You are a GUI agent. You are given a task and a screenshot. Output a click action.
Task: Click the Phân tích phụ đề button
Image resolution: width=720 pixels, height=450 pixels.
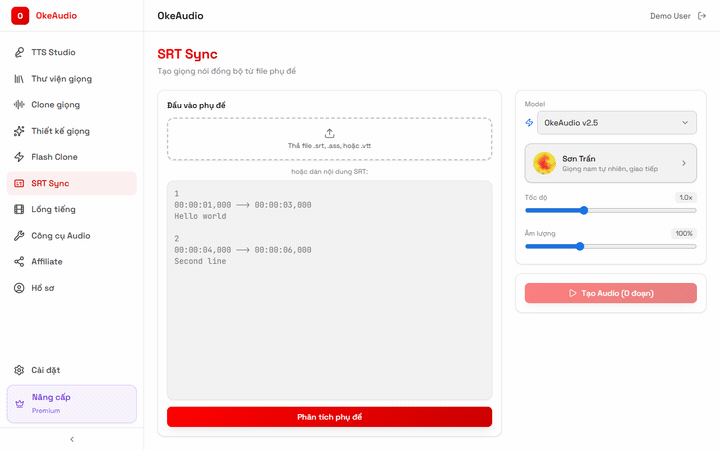pyautogui.click(x=329, y=417)
